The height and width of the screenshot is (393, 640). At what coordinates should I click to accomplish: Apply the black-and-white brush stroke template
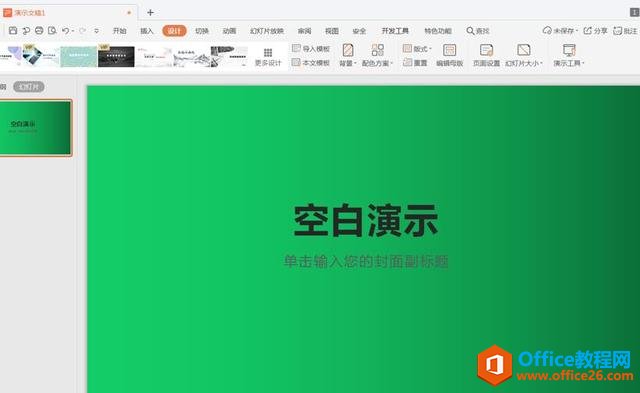pos(229,56)
